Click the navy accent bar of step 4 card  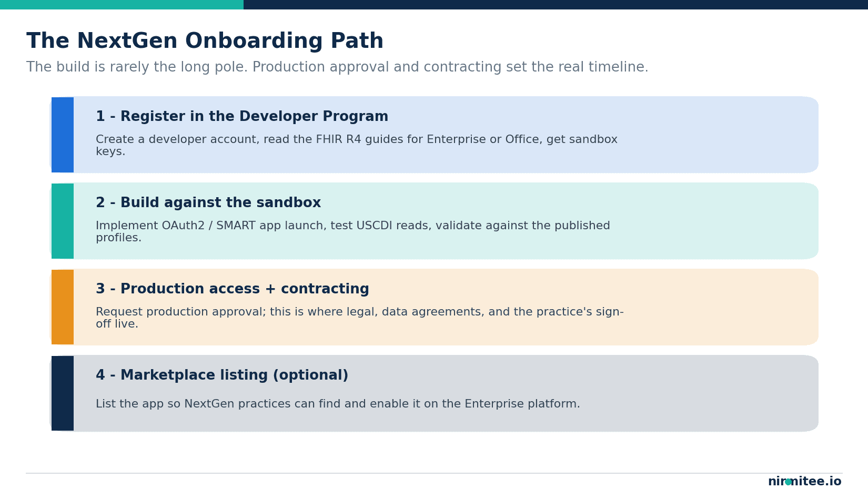click(63, 393)
